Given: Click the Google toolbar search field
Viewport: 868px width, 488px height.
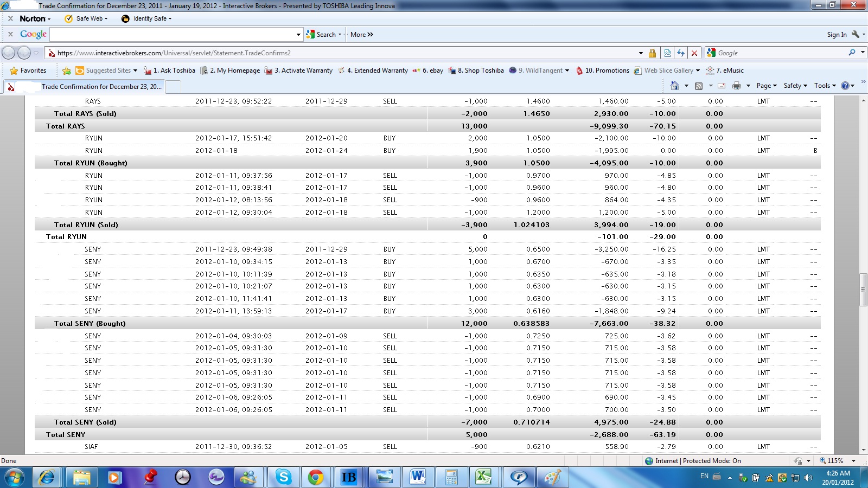Looking at the screenshot, I should (173, 34).
